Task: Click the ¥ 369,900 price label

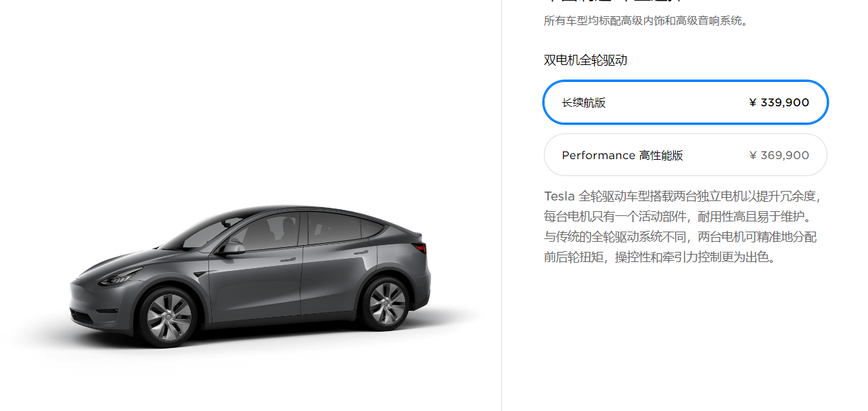Action: pyautogui.click(x=779, y=155)
